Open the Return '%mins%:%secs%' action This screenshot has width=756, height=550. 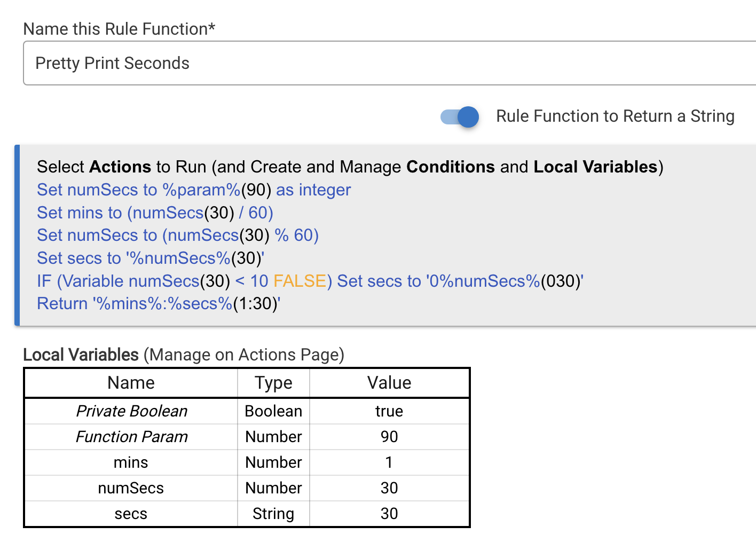pos(159,303)
